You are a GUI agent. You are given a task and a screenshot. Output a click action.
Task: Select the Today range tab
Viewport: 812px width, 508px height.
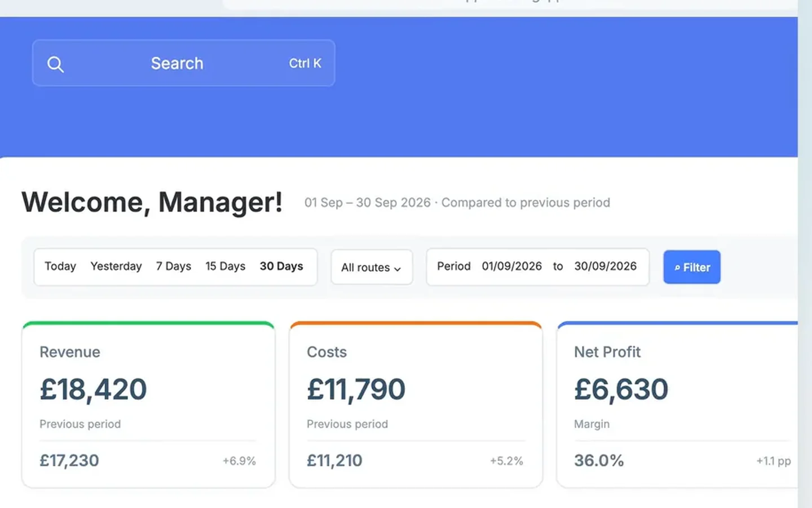(x=60, y=266)
